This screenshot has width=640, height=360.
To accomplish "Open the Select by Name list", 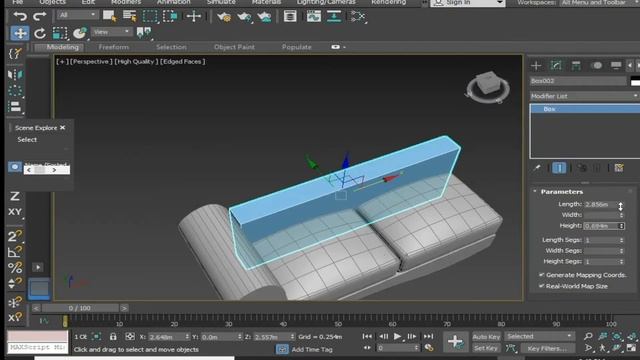I will coord(130,16).
